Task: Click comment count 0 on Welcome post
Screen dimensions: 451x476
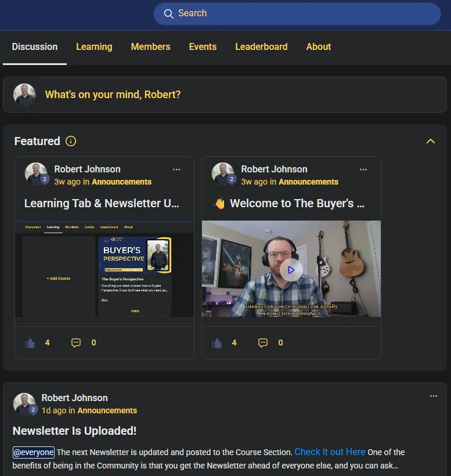Action: [281, 342]
